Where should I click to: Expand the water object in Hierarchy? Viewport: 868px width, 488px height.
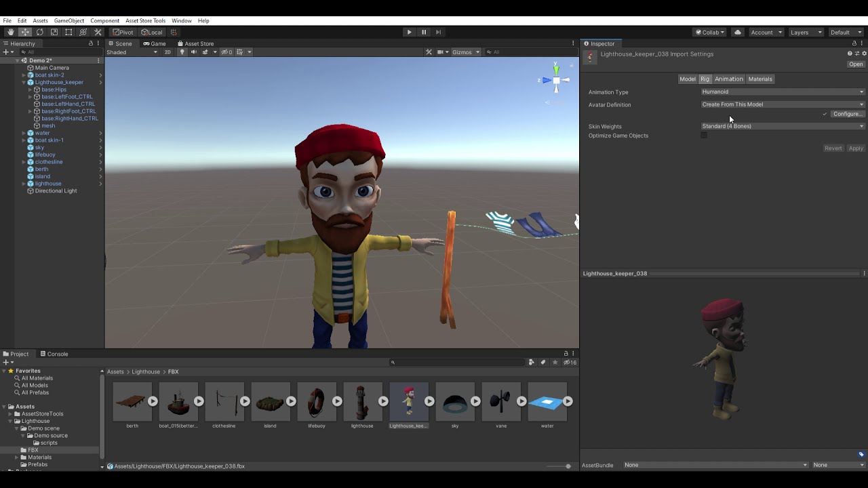24,133
